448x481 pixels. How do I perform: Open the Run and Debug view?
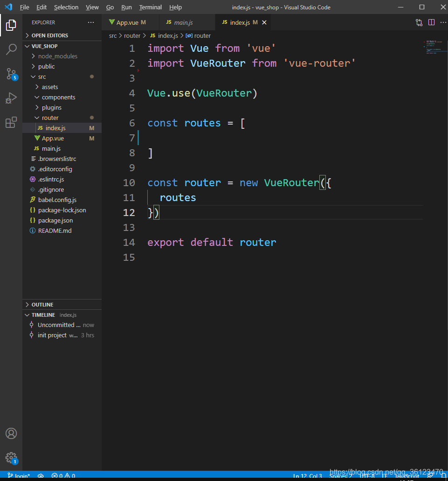coord(11,98)
